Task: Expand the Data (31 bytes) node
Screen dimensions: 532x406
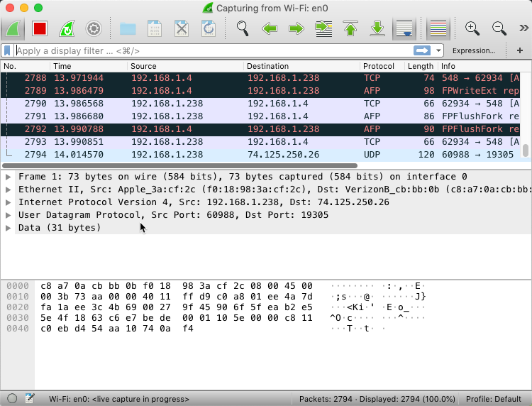Action: tap(8, 228)
